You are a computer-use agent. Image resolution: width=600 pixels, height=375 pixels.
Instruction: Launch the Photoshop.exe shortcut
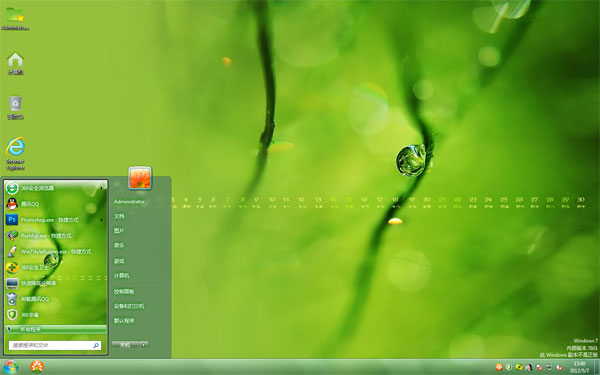click(55, 220)
